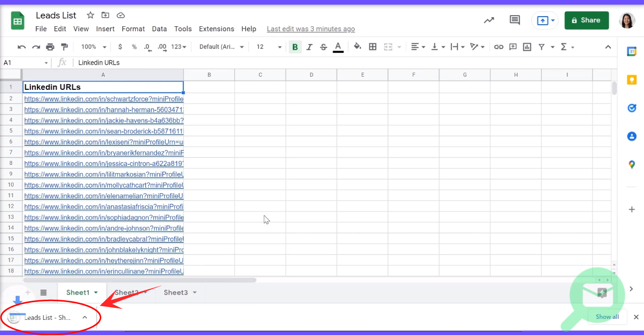Open the Sheet1 tab dropdown arrow
Image resolution: width=644 pixels, height=335 pixels.
tap(96, 293)
